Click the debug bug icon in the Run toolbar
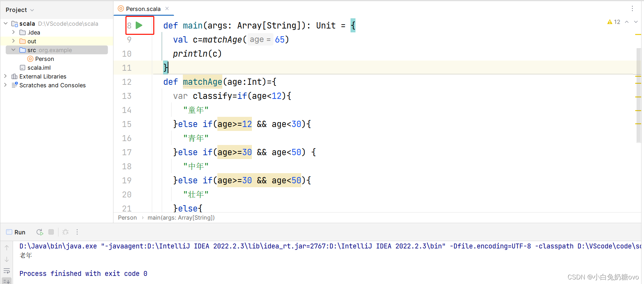Viewport: 644px width, 284px height. (x=66, y=232)
